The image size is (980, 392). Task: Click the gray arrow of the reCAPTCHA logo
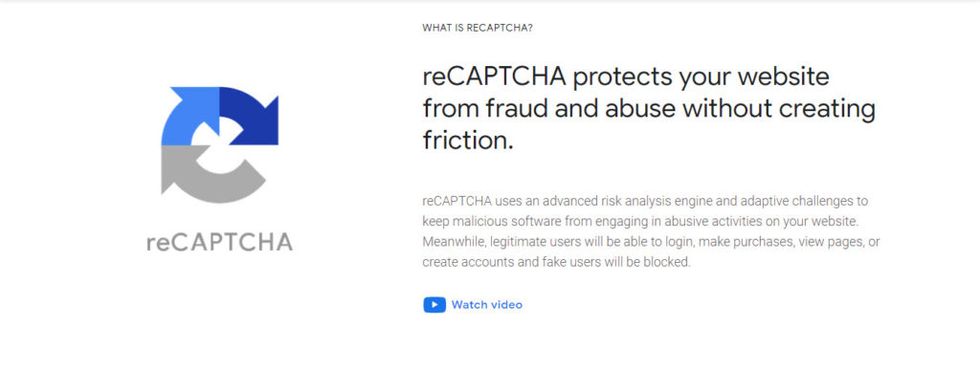click(x=210, y=175)
